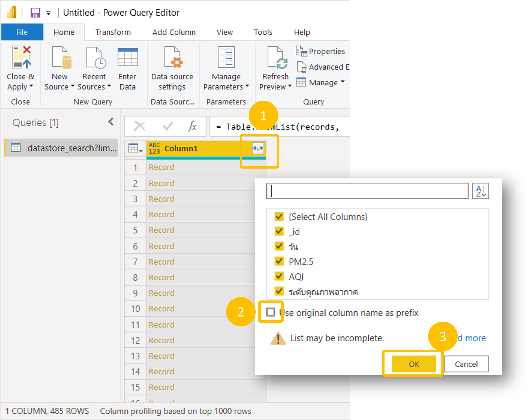Uncheck the PM2.5 column checkbox

click(279, 261)
